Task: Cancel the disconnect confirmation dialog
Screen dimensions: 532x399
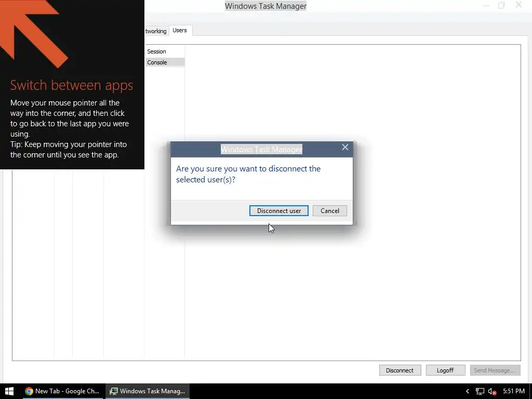Action: click(330, 211)
